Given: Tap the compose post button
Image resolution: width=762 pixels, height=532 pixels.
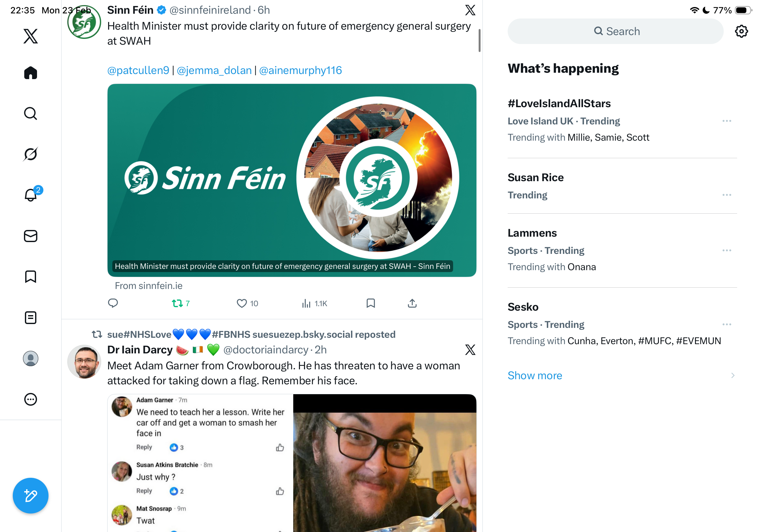Looking at the screenshot, I should pos(31,495).
